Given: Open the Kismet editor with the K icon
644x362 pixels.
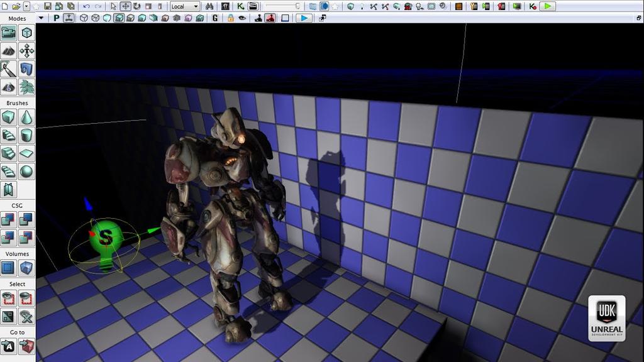Looking at the screenshot, I should (x=241, y=6).
